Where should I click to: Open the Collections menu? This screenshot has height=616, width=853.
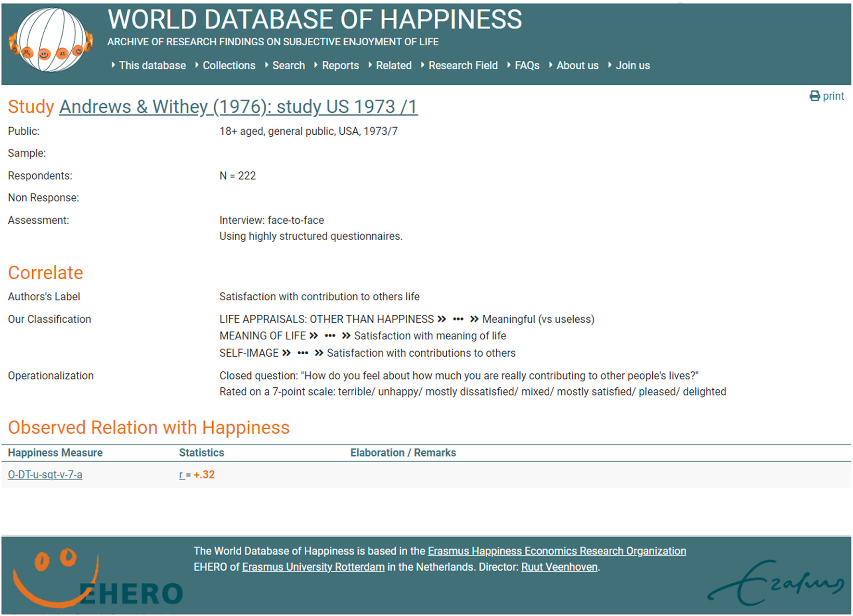point(229,65)
